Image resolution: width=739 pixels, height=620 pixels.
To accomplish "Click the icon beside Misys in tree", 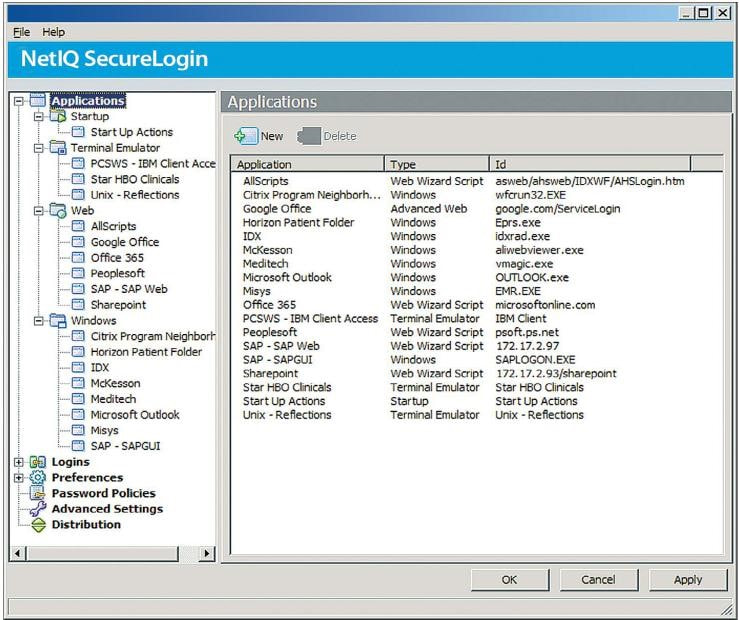I will 78,430.
